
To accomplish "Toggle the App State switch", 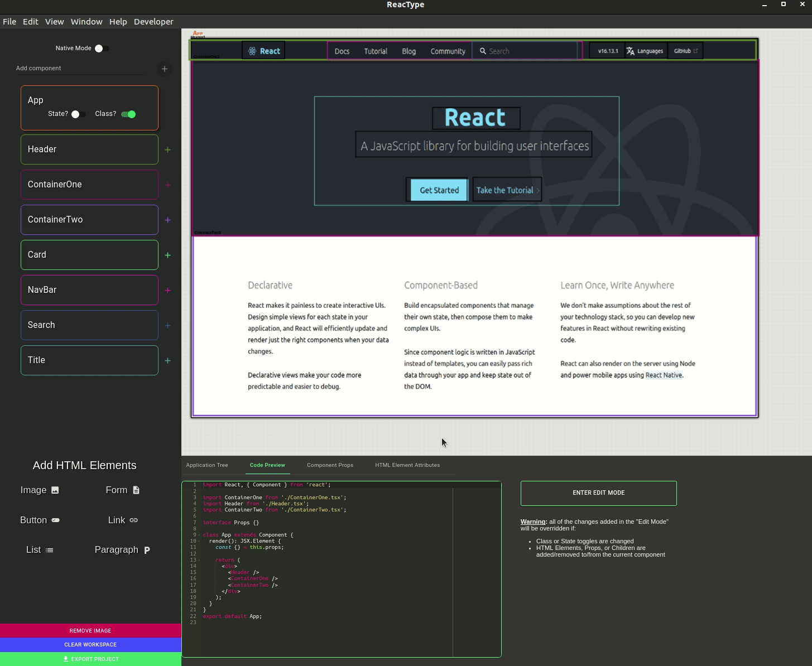I will (x=78, y=114).
